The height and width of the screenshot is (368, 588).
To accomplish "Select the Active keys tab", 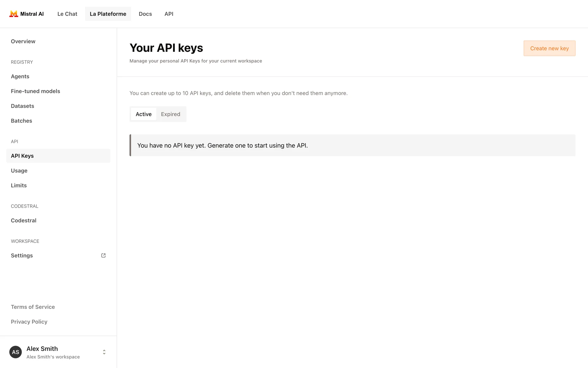I will tap(144, 114).
